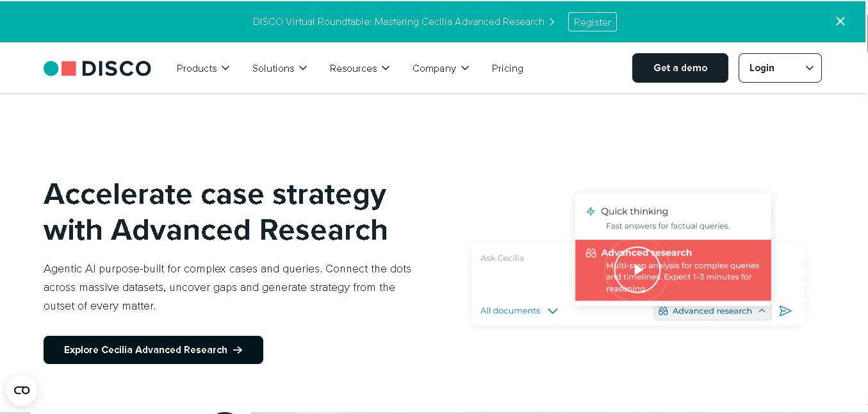Select the Quick thinking option
This screenshot has height=414, width=868.
click(673, 217)
